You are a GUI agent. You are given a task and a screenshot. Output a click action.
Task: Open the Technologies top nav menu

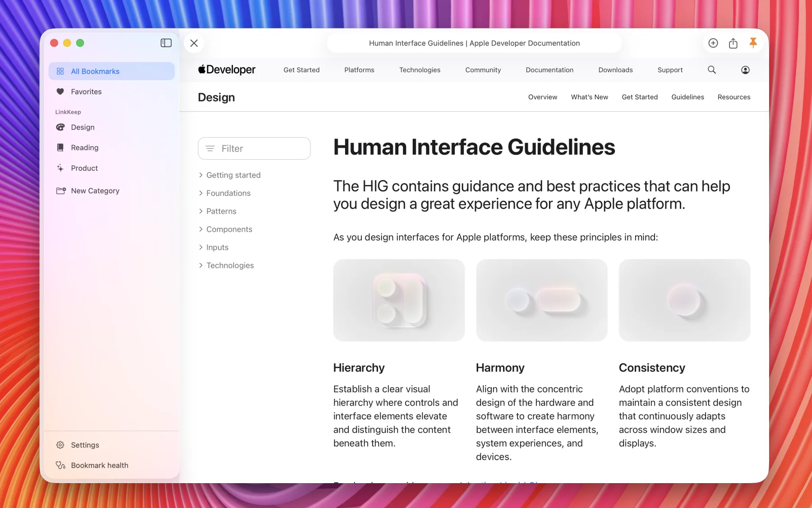[420, 70]
